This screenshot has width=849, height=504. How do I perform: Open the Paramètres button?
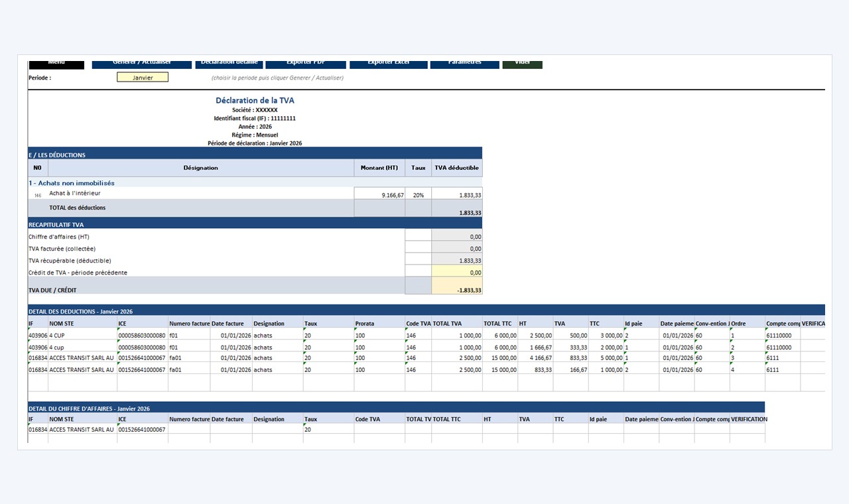point(465,64)
